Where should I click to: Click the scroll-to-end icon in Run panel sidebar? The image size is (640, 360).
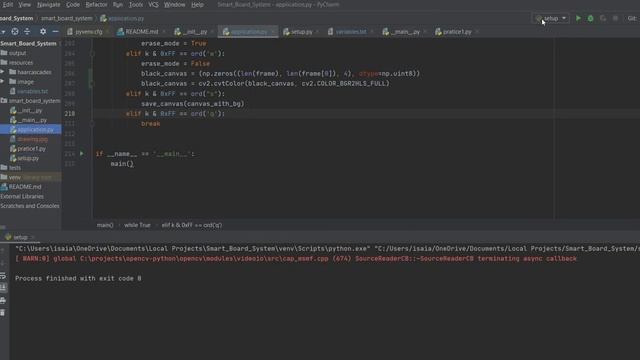coord(3,288)
